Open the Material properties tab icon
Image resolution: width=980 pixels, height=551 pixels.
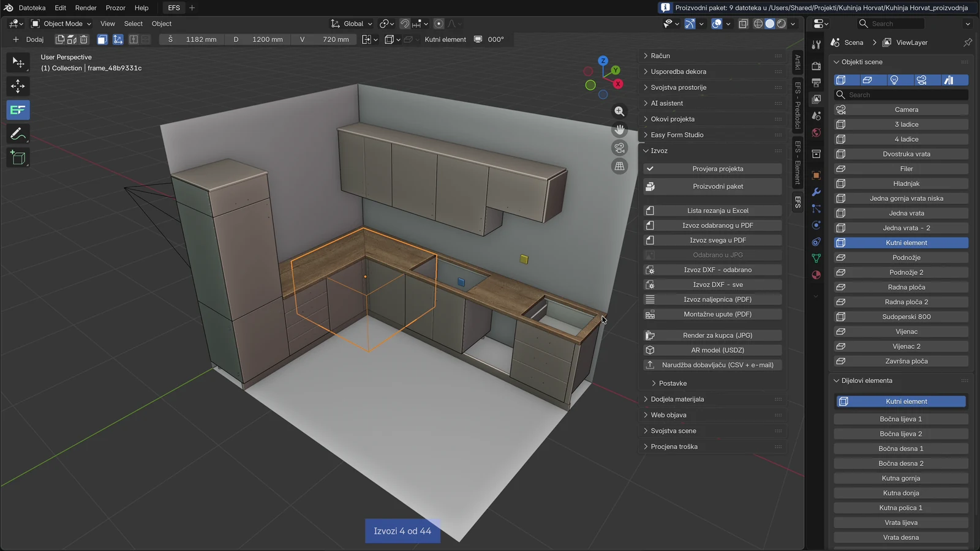click(x=816, y=275)
